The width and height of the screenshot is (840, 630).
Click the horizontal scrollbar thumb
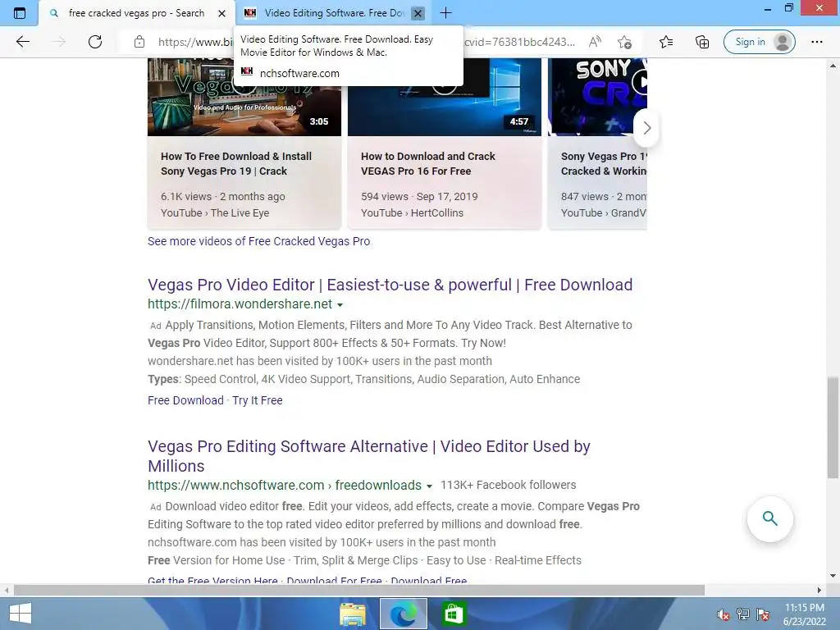click(x=359, y=590)
